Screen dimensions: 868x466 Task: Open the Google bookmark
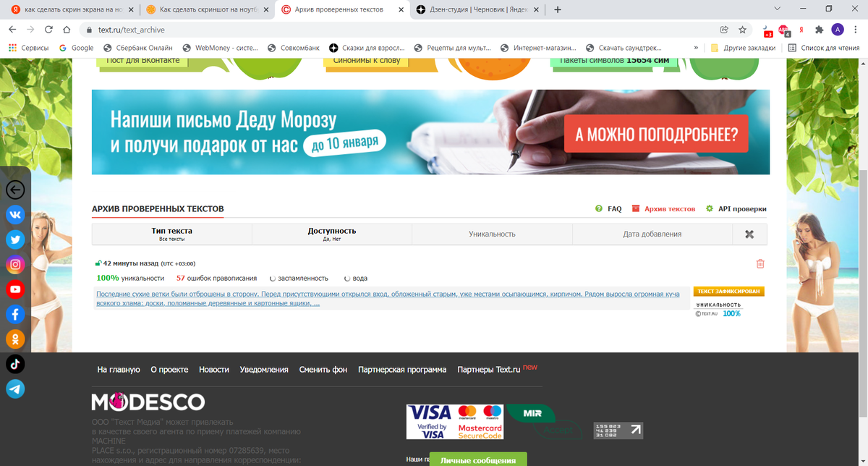(77, 48)
